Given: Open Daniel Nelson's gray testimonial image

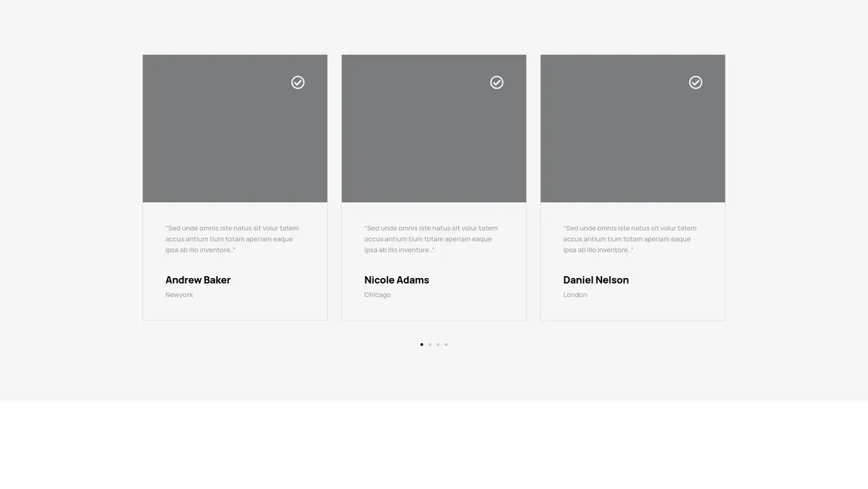Looking at the screenshot, I should pos(632,137).
